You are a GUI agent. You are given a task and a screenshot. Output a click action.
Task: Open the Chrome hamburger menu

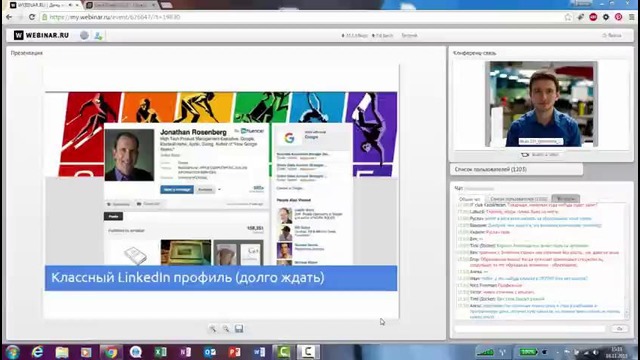point(631,17)
